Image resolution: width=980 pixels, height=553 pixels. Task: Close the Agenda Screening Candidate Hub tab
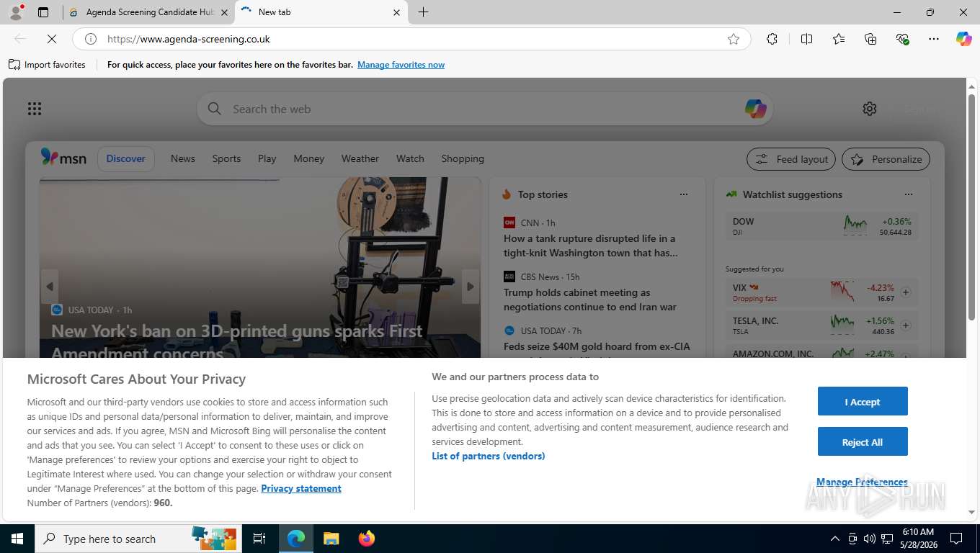click(224, 12)
